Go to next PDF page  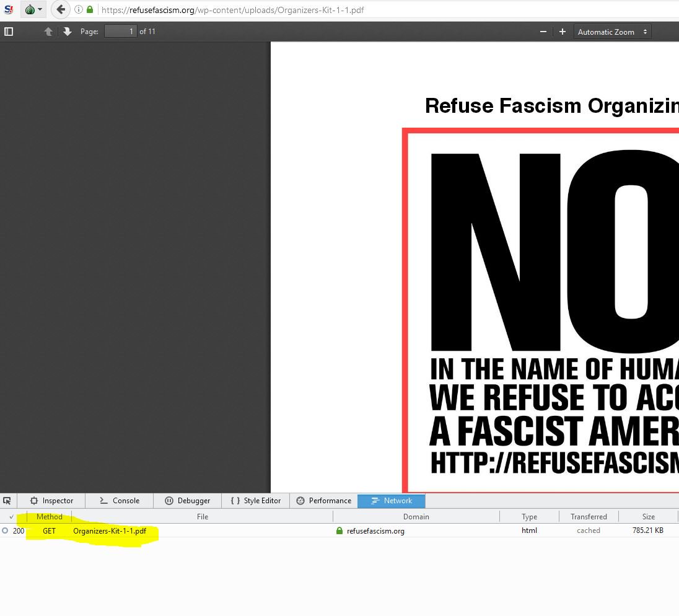[x=67, y=32]
